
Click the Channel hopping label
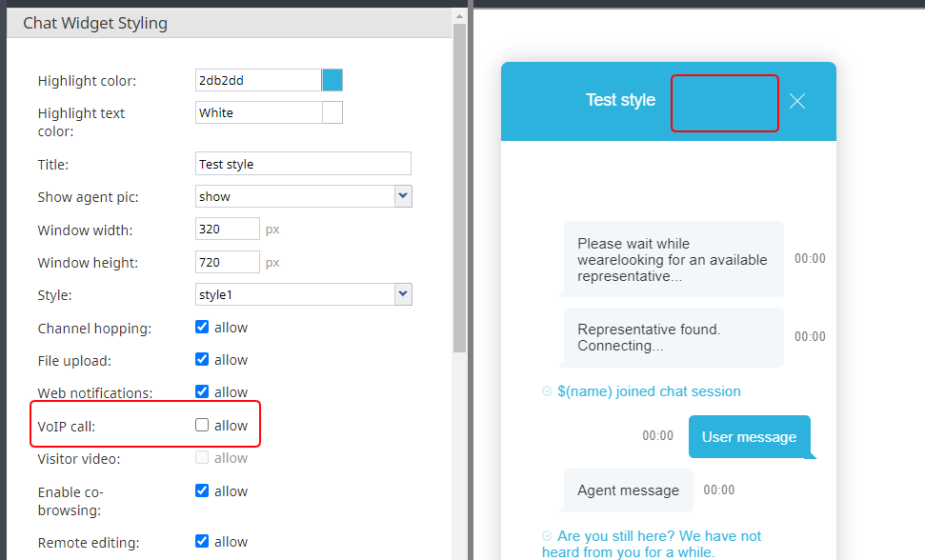click(94, 329)
